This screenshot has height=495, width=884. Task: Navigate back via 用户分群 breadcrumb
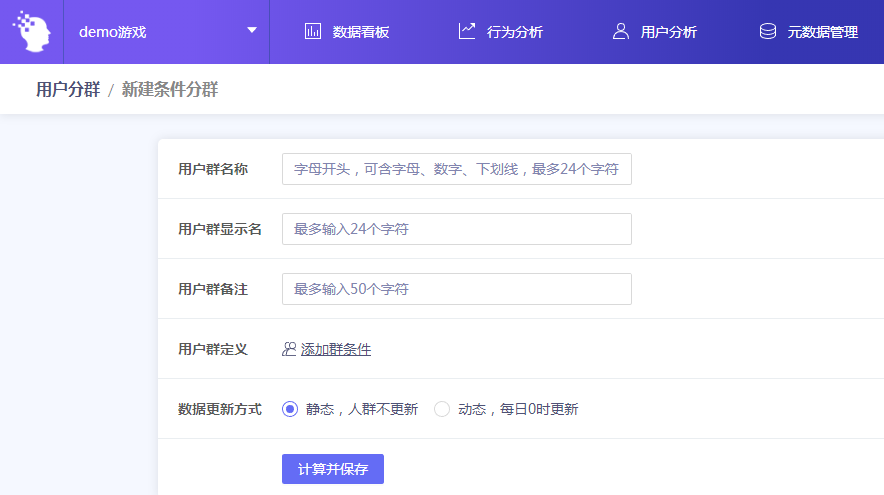[x=68, y=90]
